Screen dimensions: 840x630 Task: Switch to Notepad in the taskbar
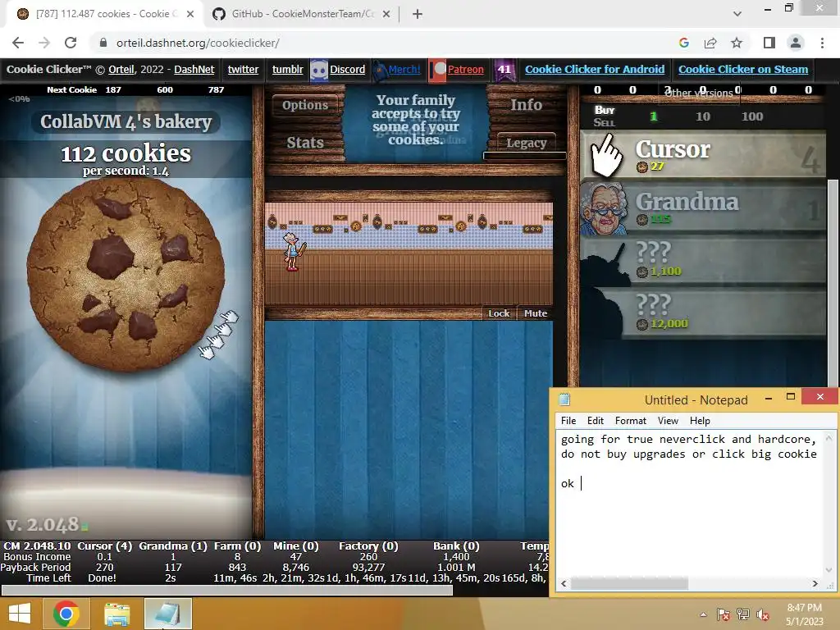(167, 614)
